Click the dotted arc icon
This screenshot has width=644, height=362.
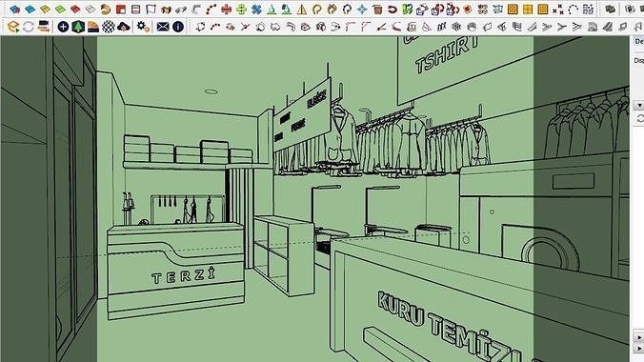573,9
